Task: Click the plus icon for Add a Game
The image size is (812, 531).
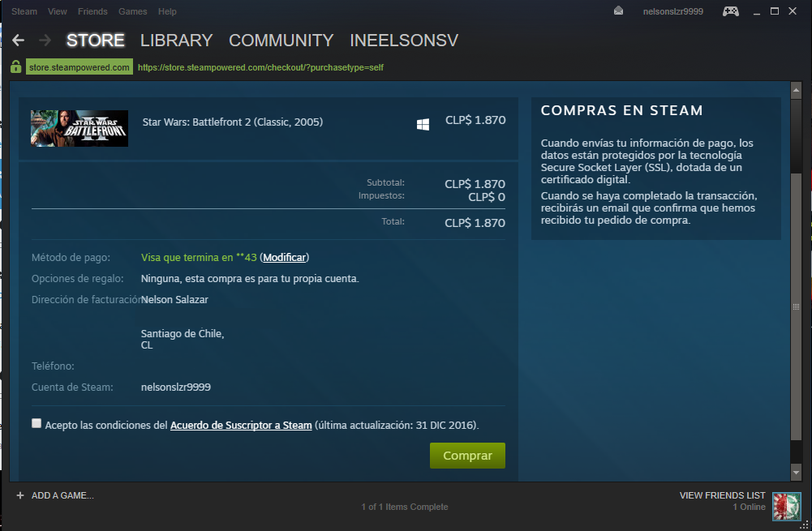Action: (x=20, y=495)
